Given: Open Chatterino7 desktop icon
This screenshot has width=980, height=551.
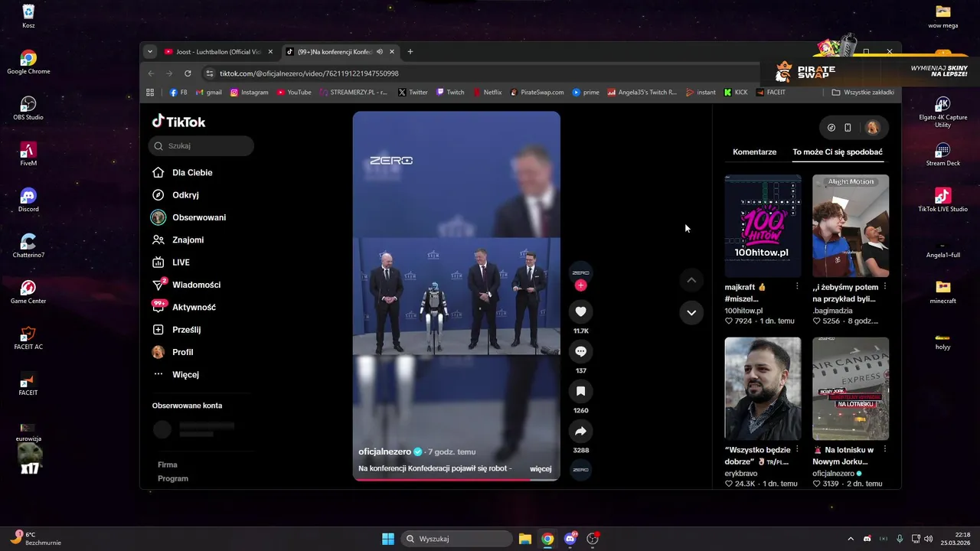Looking at the screenshot, I should 28,246.
